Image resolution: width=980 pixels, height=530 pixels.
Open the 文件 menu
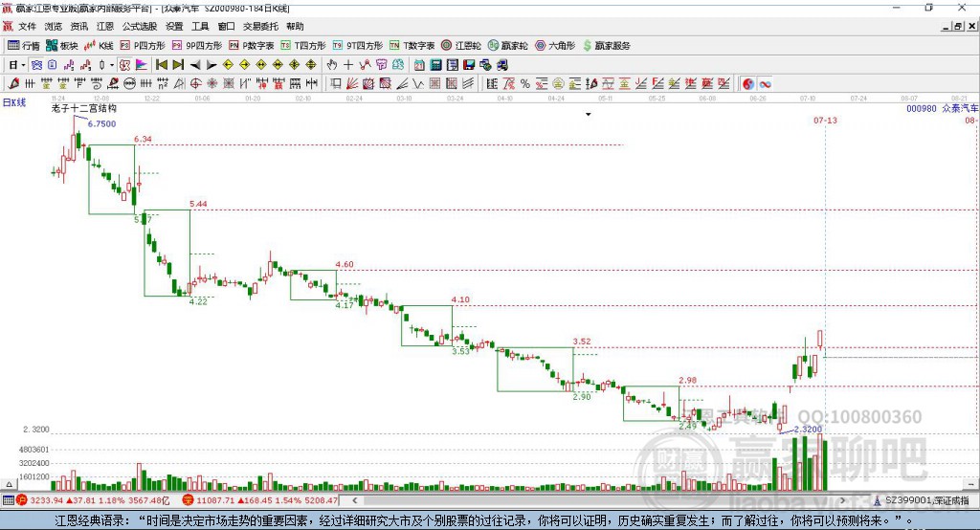(x=28, y=26)
